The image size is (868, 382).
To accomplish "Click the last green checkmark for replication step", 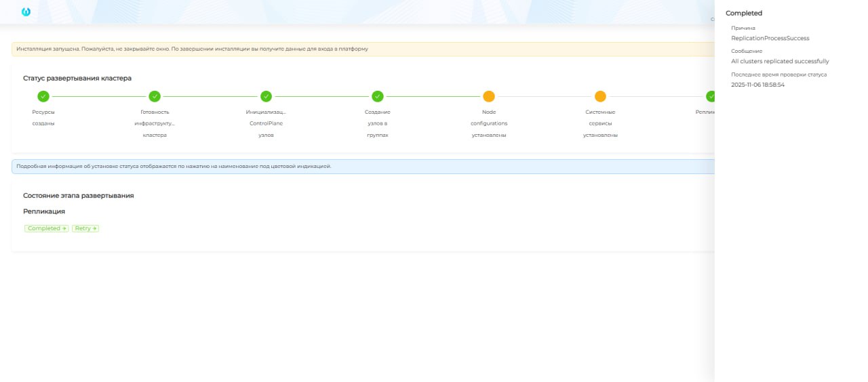I will (x=710, y=96).
